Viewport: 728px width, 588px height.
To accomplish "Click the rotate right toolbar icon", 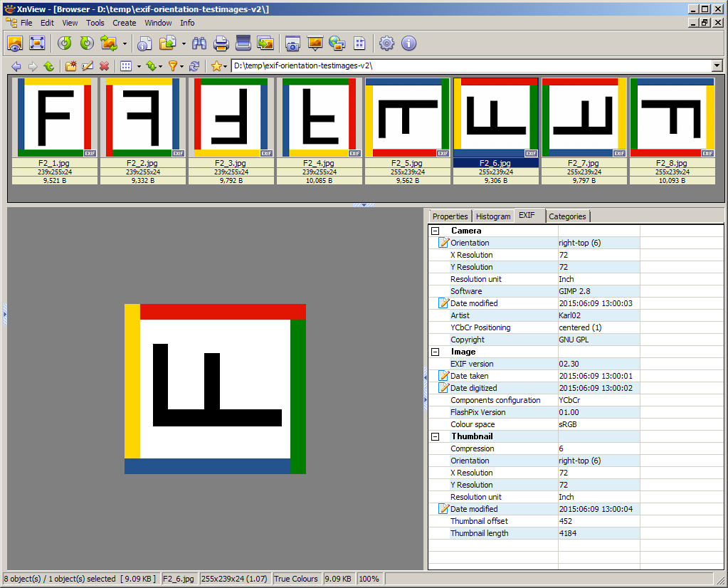I will (x=87, y=43).
